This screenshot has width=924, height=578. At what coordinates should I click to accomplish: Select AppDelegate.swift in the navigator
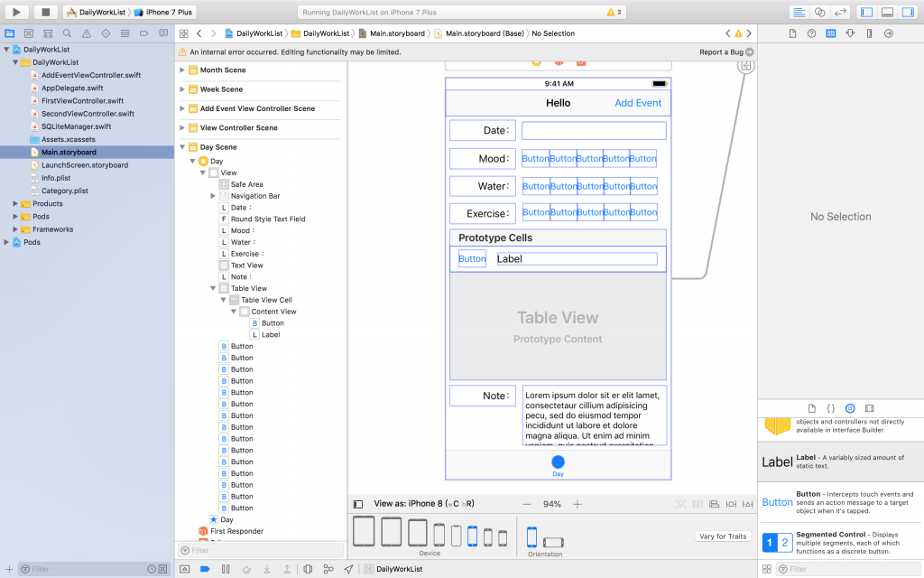[72, 88]
